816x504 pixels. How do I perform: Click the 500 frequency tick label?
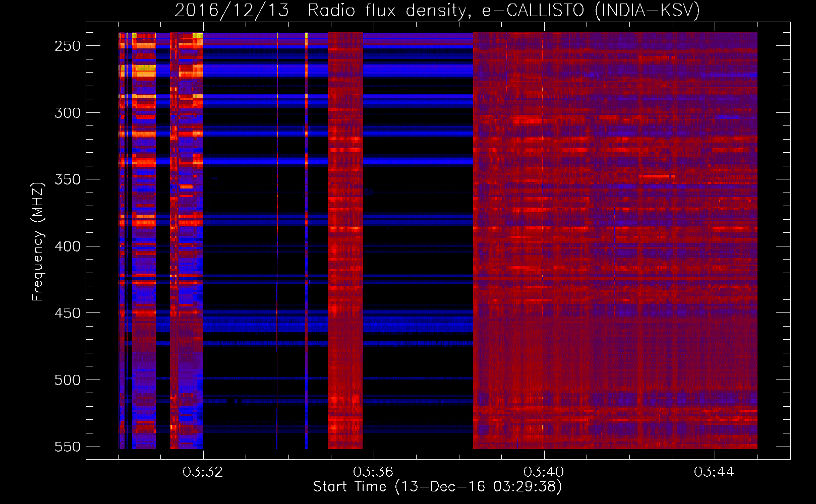pos(68,380)
